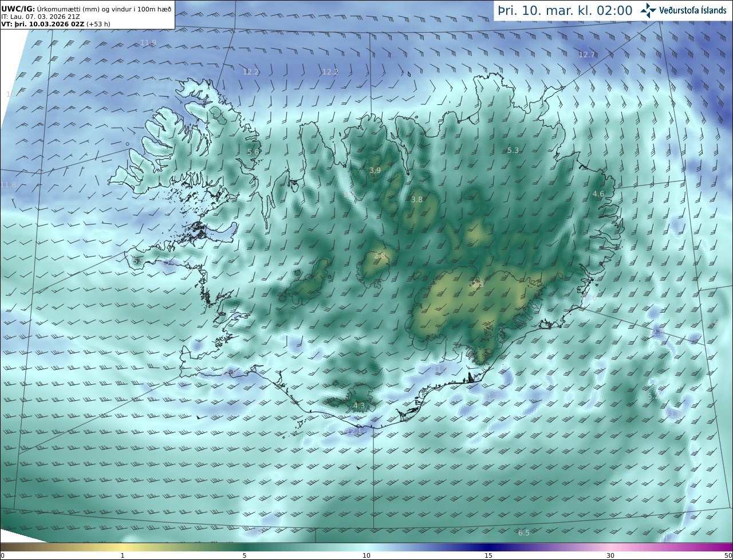
Task: Click the 1 tick label on the color bar
Action: point(123,555)
